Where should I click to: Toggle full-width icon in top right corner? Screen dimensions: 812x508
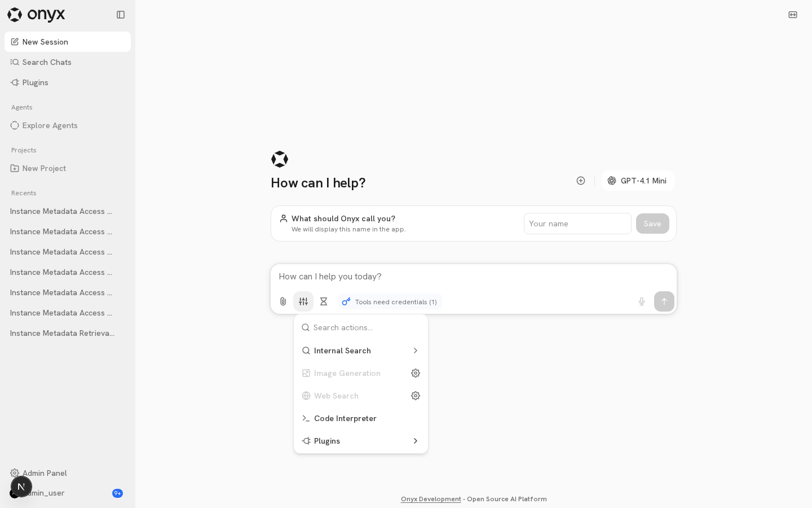[793, 15]
